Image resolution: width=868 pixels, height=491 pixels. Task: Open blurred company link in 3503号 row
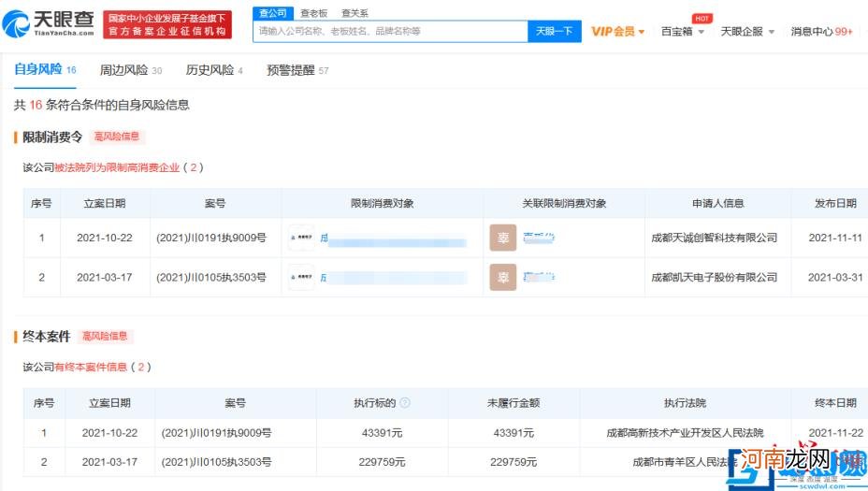coord(393,278)
